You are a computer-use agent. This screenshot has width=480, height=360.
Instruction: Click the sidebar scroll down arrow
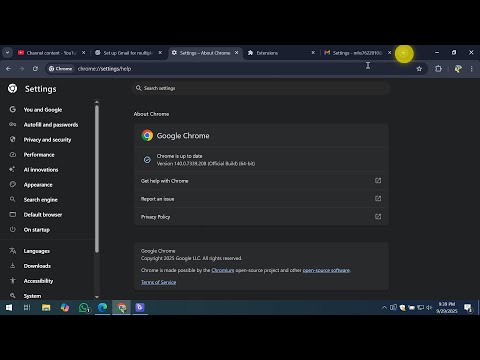tap(97, 297)
